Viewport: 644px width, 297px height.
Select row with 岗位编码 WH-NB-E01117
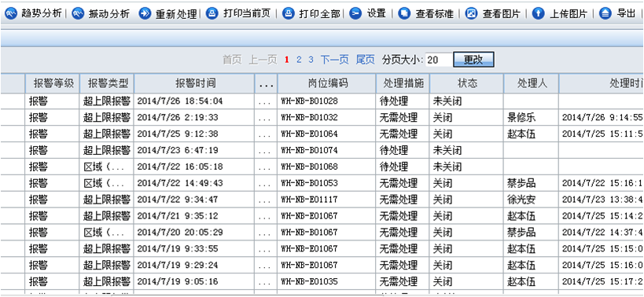[x=322, y=200]
